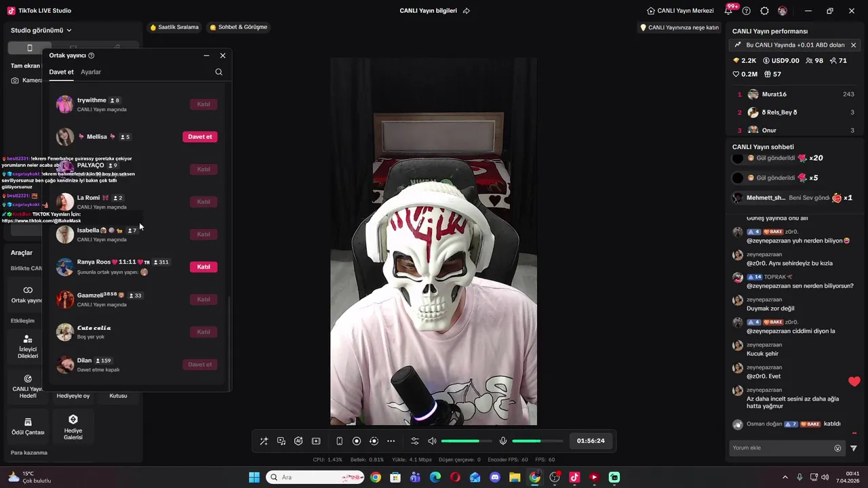Viewport: 868px width, 488px height.
Task: Open notifications bell with 99+ badge
Action: [729, 10]
